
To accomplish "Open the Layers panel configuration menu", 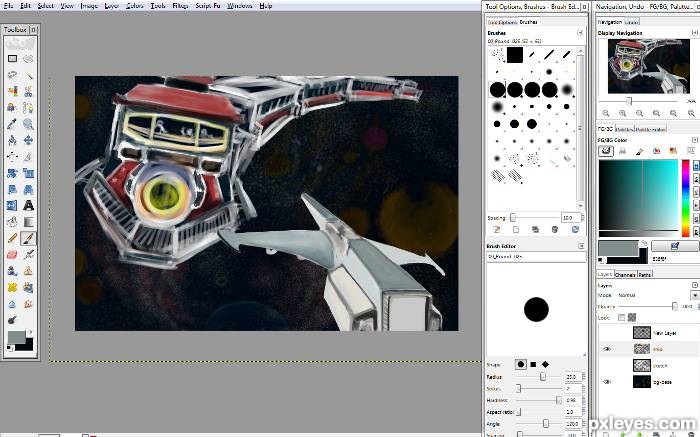I will pyautogui.click(x=695, y=285).
